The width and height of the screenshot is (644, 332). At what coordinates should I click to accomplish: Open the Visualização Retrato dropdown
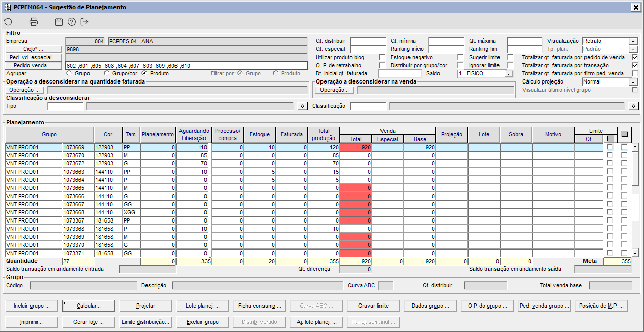pyautogui.click(x=633, y=41)
